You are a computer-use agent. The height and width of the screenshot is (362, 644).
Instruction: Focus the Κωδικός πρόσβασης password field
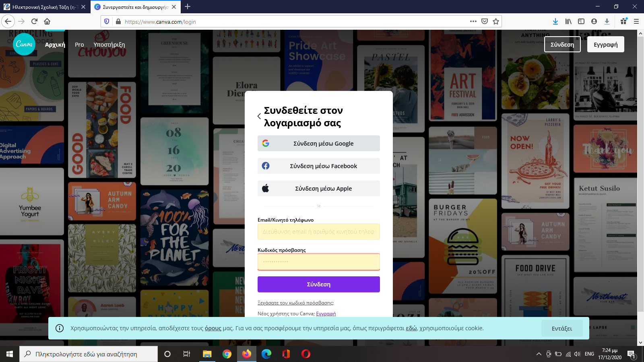pos(319,262)
